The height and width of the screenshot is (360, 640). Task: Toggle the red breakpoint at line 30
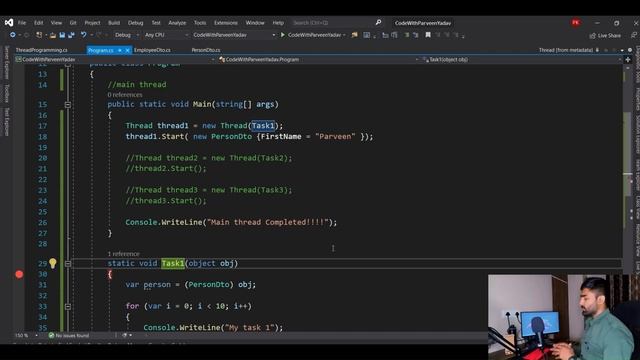click(x=19, y=274)
